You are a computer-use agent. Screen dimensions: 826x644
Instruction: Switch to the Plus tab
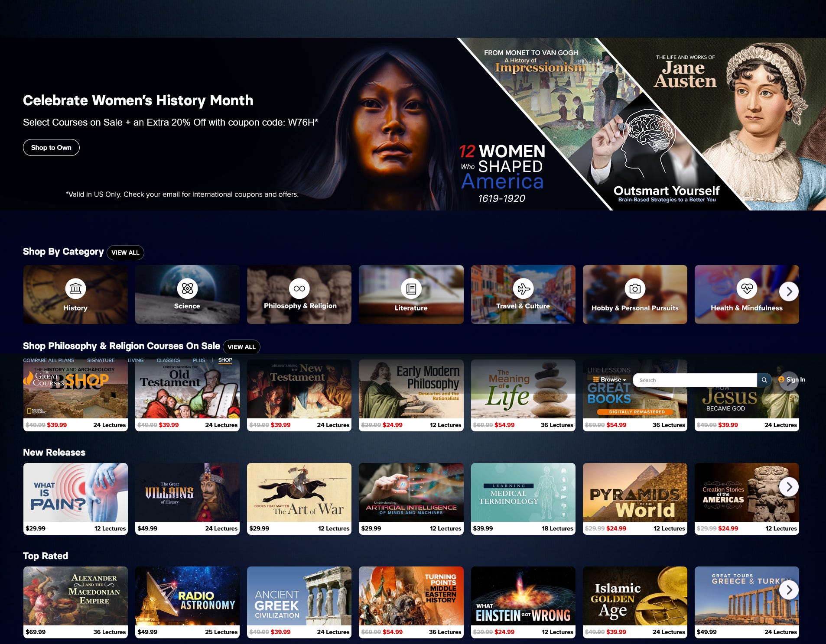click(x=199, y=360)
